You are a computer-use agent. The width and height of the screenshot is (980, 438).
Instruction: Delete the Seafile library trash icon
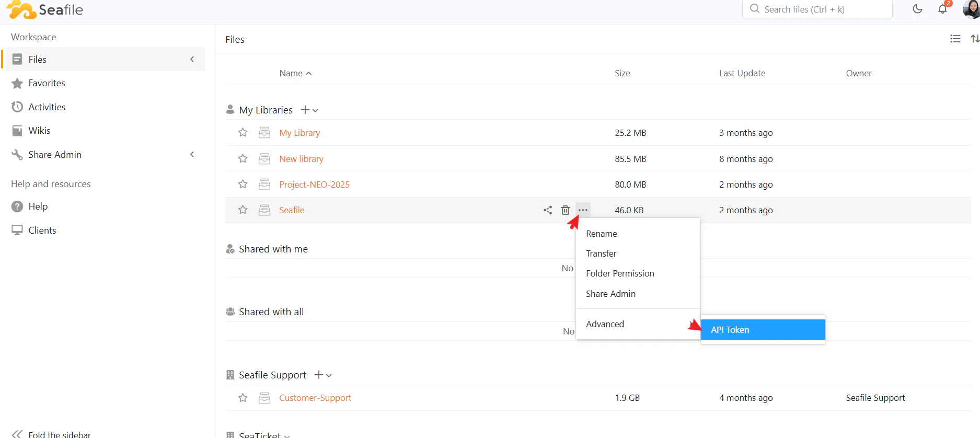[x=566, y=210]
